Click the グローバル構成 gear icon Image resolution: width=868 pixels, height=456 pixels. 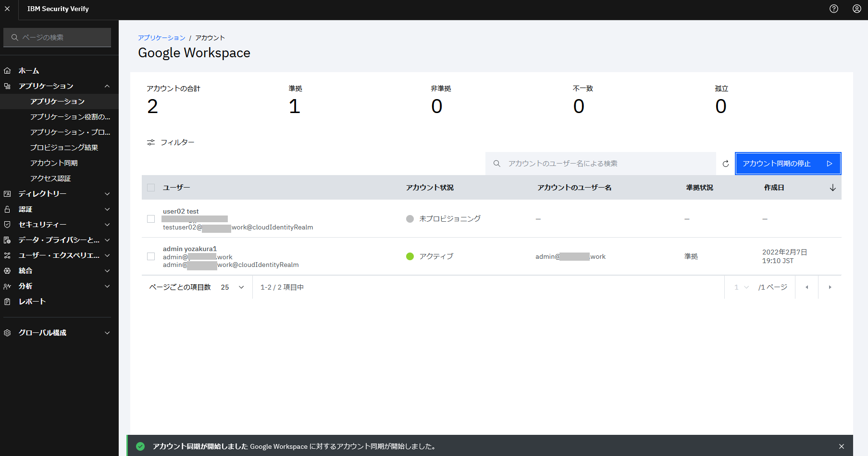[x=7, y=333]
